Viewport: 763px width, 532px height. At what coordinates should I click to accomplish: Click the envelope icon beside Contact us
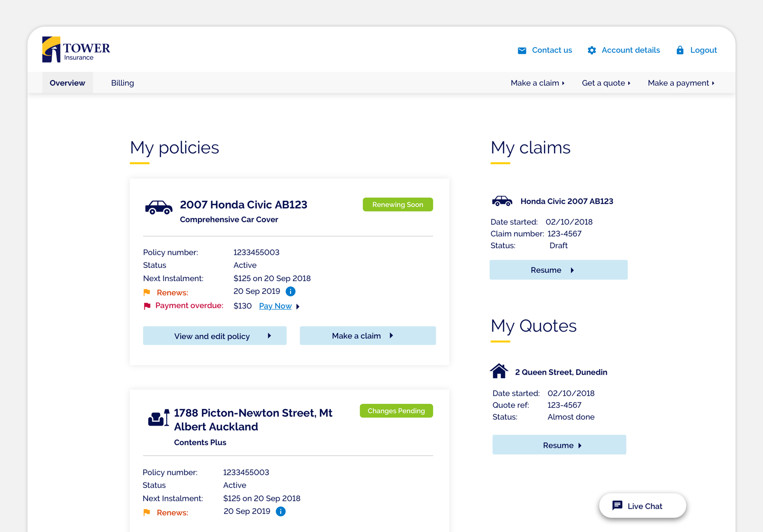point(522,51)
